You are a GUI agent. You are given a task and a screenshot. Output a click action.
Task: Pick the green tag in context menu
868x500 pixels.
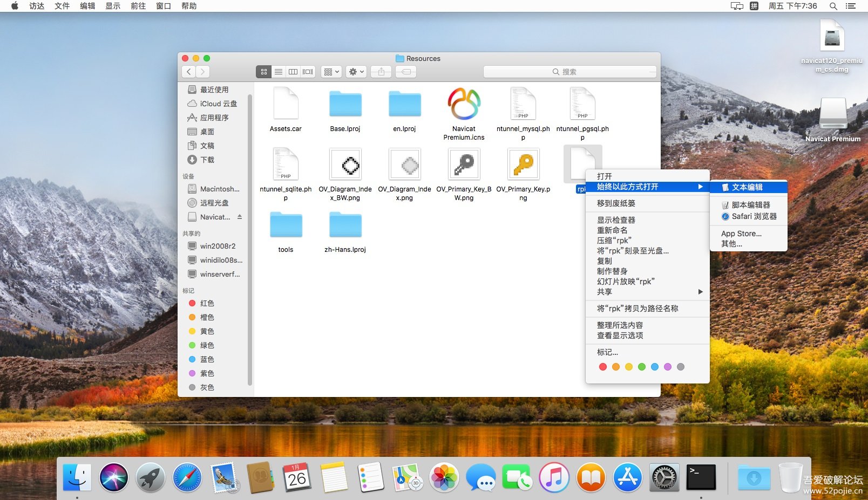642,367
